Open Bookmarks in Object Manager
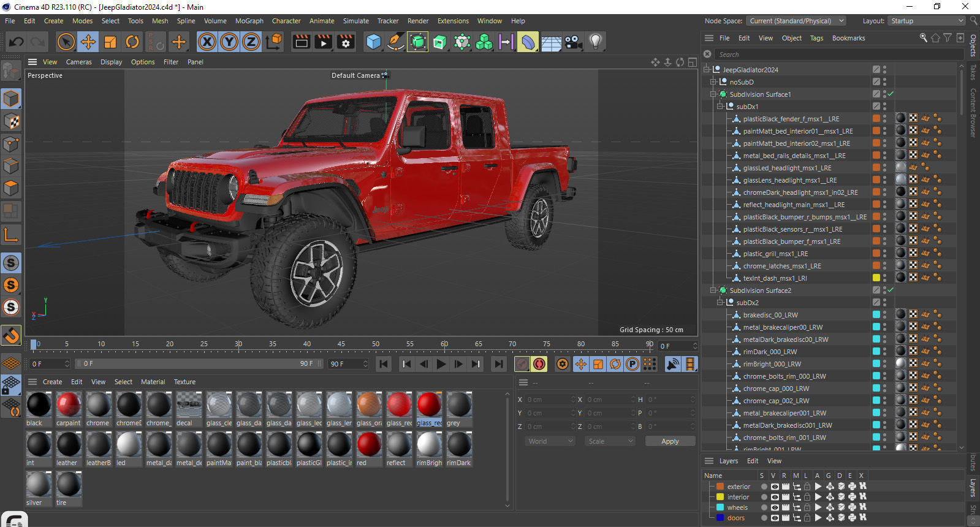Screen dimensions: 980x527 pos(848,38)
